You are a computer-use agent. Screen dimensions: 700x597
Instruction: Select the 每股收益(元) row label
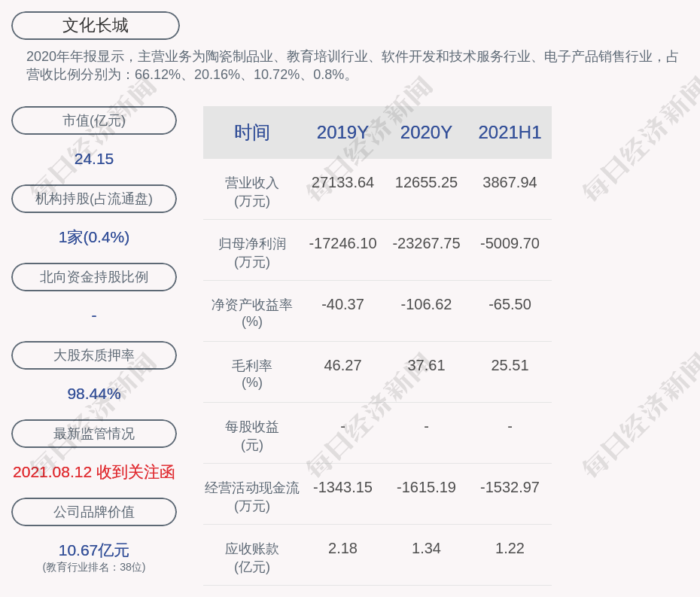point(252,436)
